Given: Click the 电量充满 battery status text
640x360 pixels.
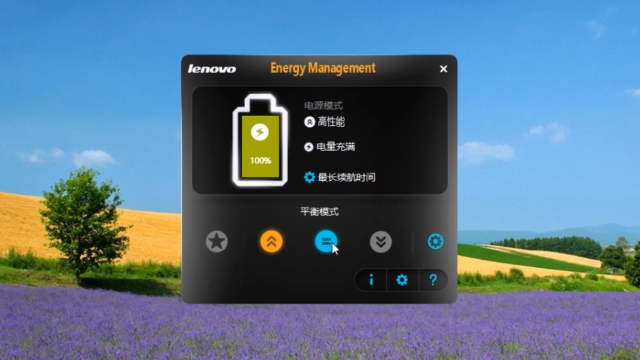Looking at the screenshot, I should coord(336,147).
